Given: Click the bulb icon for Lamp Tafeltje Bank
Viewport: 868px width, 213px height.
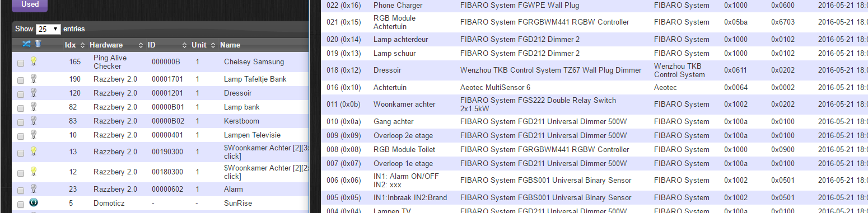Looking at the screenshot, I should pyautogui.click(x=33, y=78).
